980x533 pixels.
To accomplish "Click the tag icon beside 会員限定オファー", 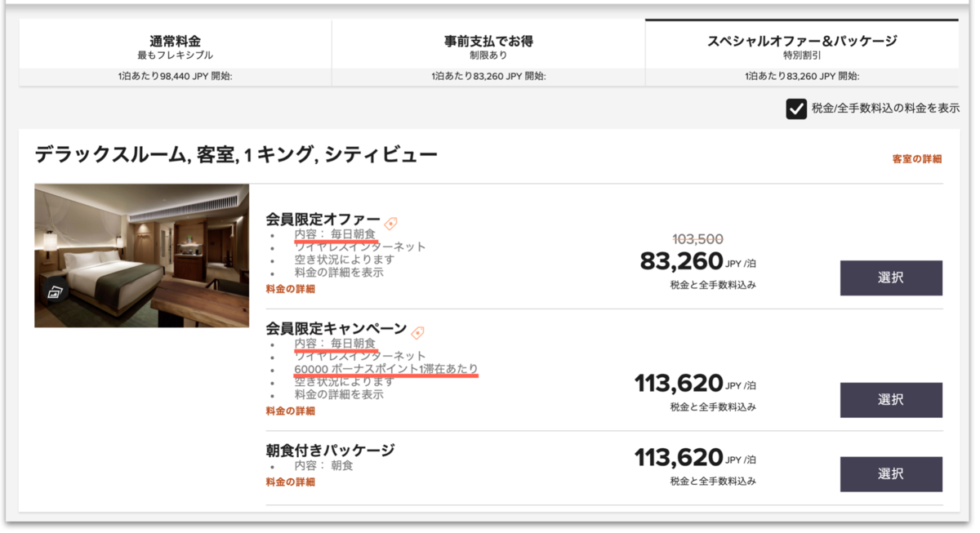I will click(390, 223).
